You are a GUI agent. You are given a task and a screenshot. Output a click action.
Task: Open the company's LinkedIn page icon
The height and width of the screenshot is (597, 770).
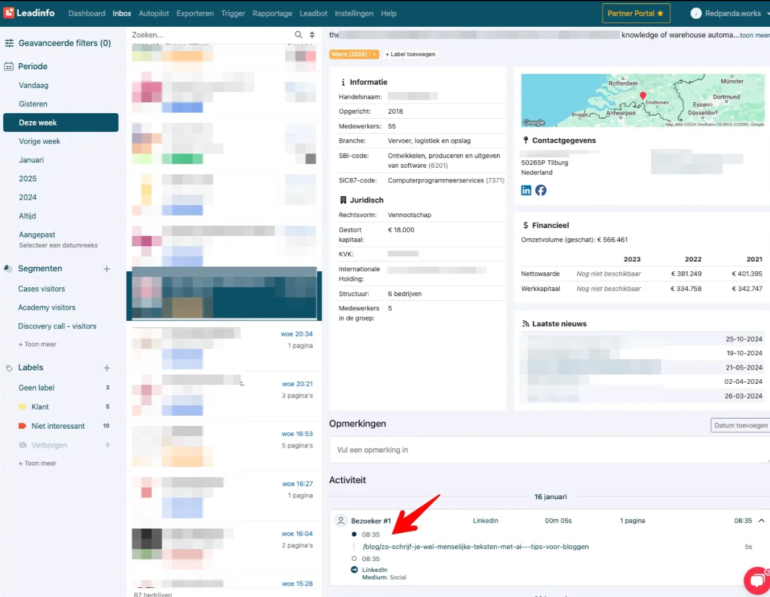click(x=526, y=190)
